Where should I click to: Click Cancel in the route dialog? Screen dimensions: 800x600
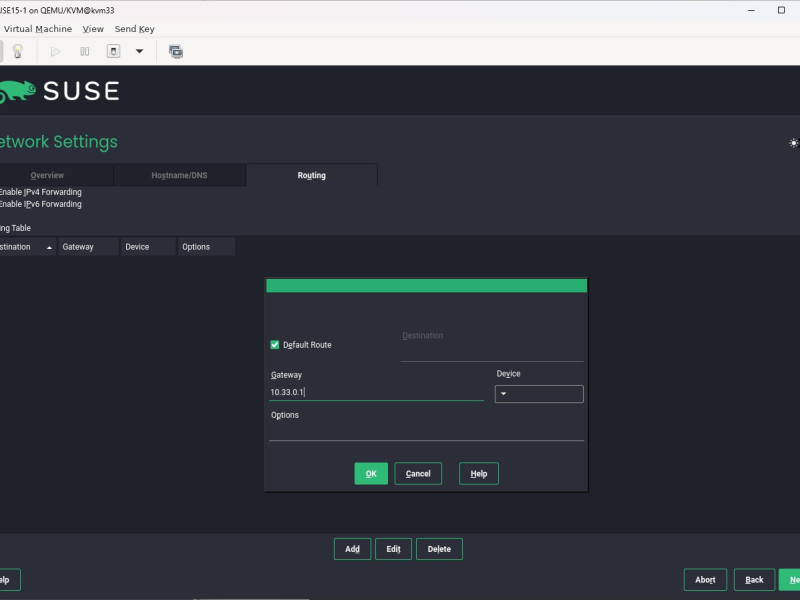coord(418,474)
